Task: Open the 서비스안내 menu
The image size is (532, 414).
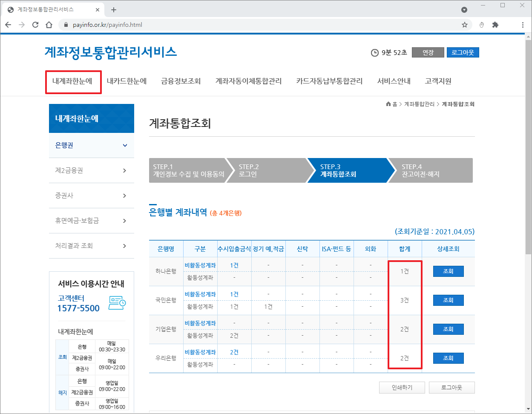Action: [x=394, y=81]
